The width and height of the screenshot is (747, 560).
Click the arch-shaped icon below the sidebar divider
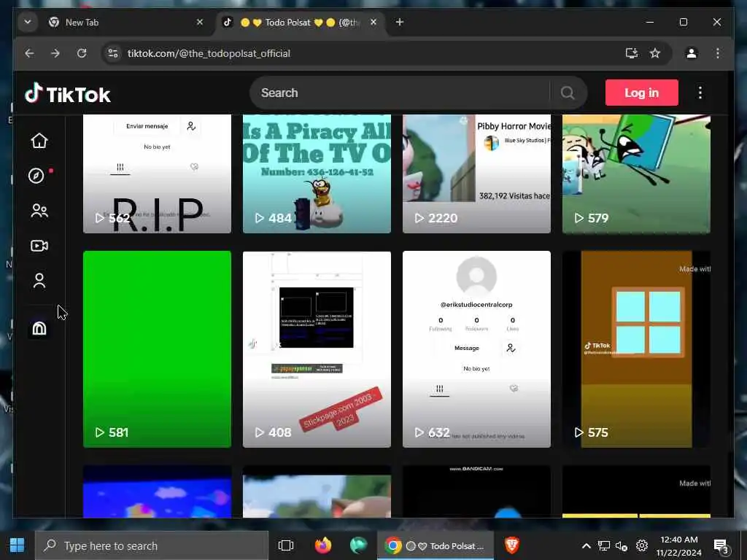39,328
